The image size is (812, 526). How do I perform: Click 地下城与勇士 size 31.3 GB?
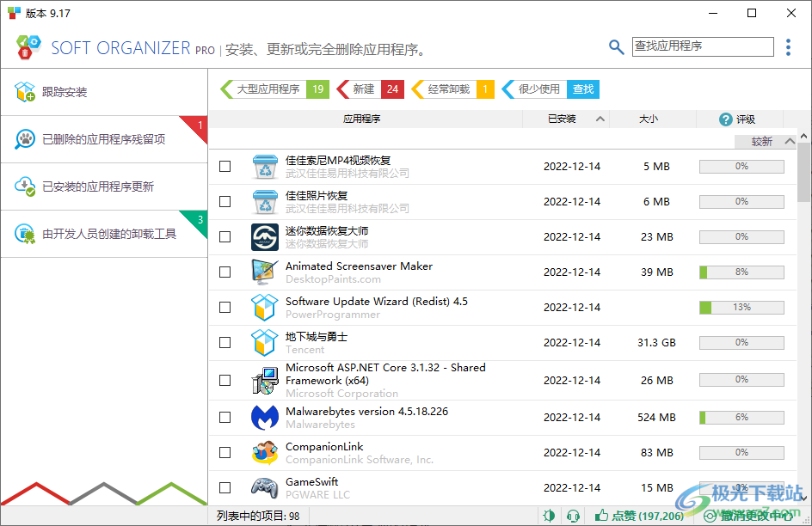[x=656, y=342]
